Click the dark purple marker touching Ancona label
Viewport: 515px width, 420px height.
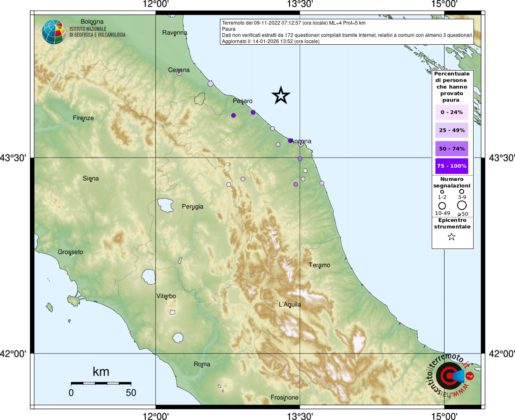(x=290, y=140)
